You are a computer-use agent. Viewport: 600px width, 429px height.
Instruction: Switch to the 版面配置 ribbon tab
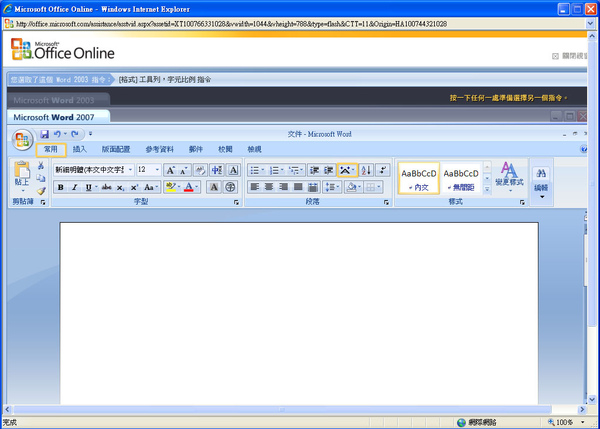(x=116, y=150)
